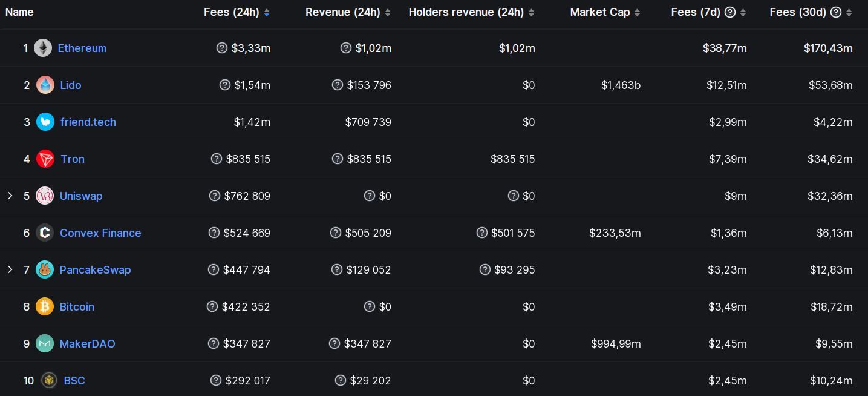The image size is (868, 396).
Task: Click the Convex Finance logo icon
Action: pyautogui.click(x=45, y=233)
